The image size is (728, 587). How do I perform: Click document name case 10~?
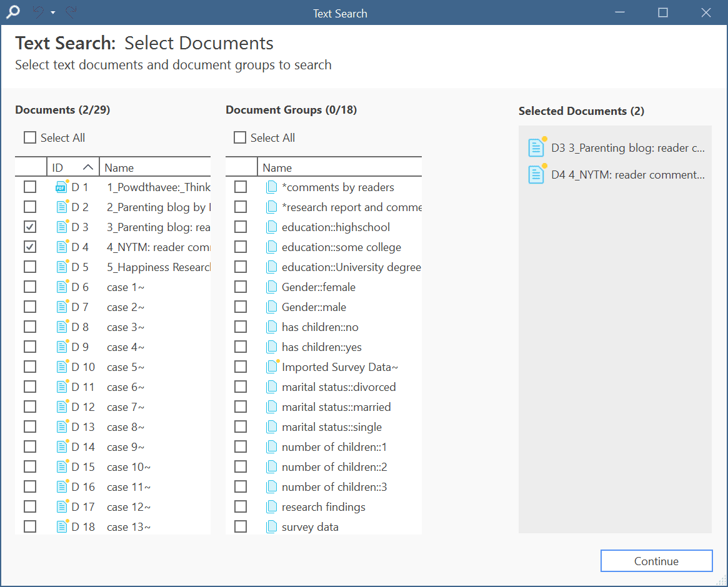[129, 467]
